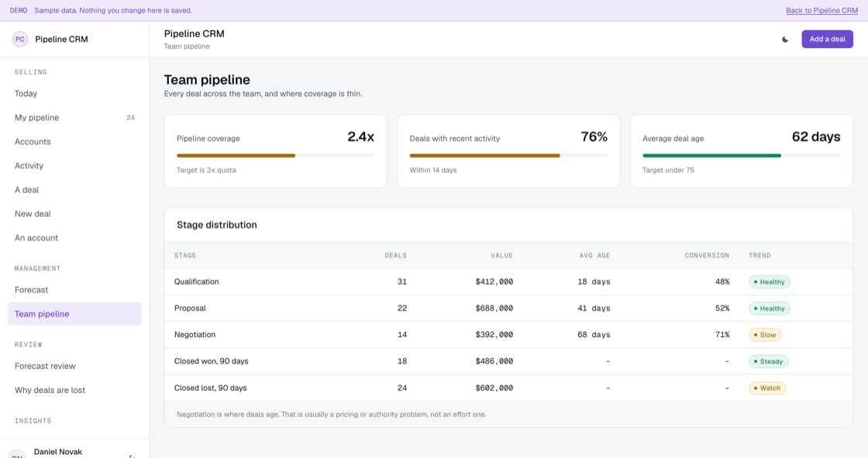Viewport: 868px width, 458px height.
Task: Click the 52% conversion cell
Action: pyautogui.click(x=722, y=308)
